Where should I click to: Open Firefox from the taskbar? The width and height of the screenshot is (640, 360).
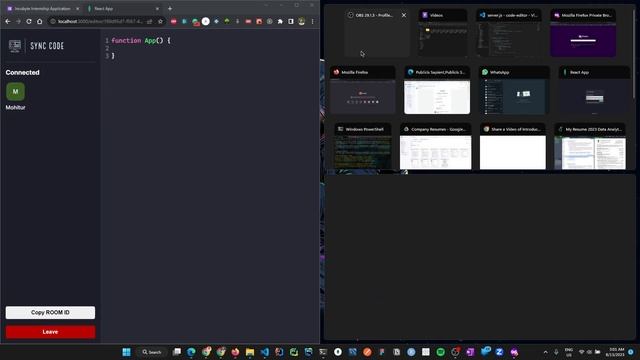coord(235,352)
